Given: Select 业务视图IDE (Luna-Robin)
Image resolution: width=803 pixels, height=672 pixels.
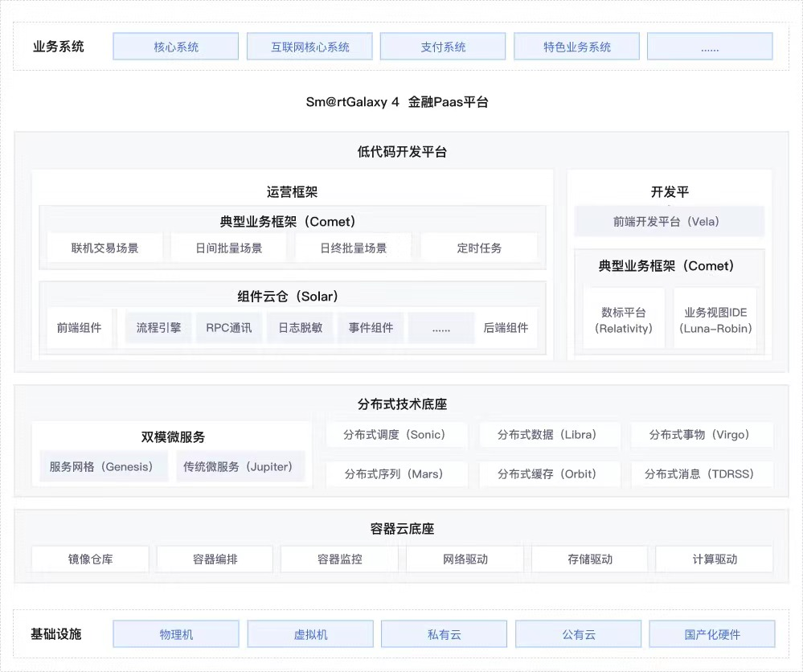Looking at the screenshot, I should pyautogui.click(x=715, y=321).
